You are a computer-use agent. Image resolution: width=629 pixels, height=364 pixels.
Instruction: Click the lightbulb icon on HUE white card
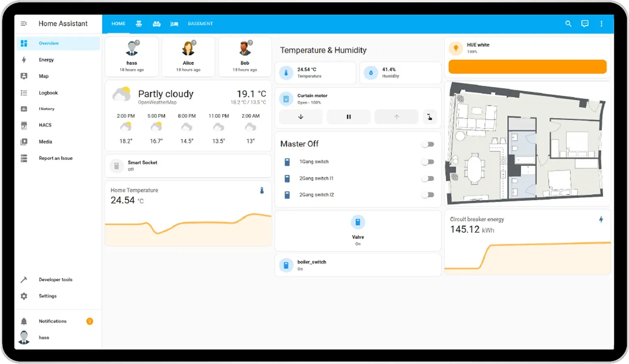coord(456,48)
